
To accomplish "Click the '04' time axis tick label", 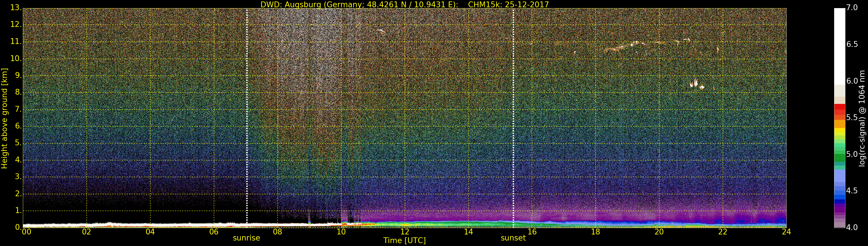I will click(150, 232).
